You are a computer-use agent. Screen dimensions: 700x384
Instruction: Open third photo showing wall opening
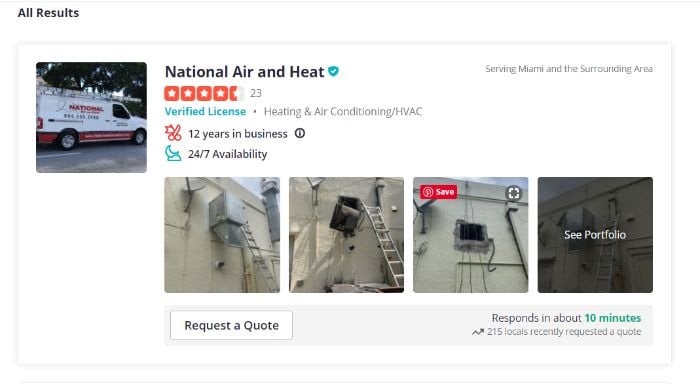471,235
